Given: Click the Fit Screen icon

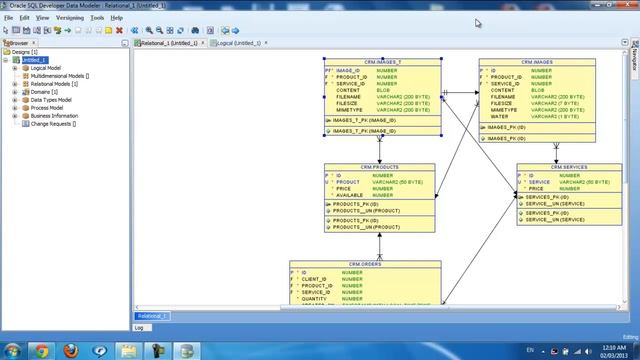Looking at the screenshot, I should tap(170, 30).
